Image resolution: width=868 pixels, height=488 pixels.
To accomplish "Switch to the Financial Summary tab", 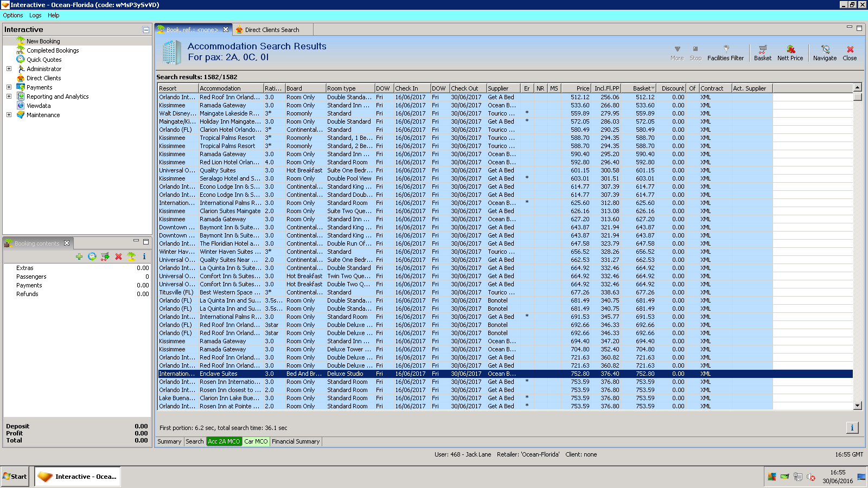I will (x=296, y=441).
